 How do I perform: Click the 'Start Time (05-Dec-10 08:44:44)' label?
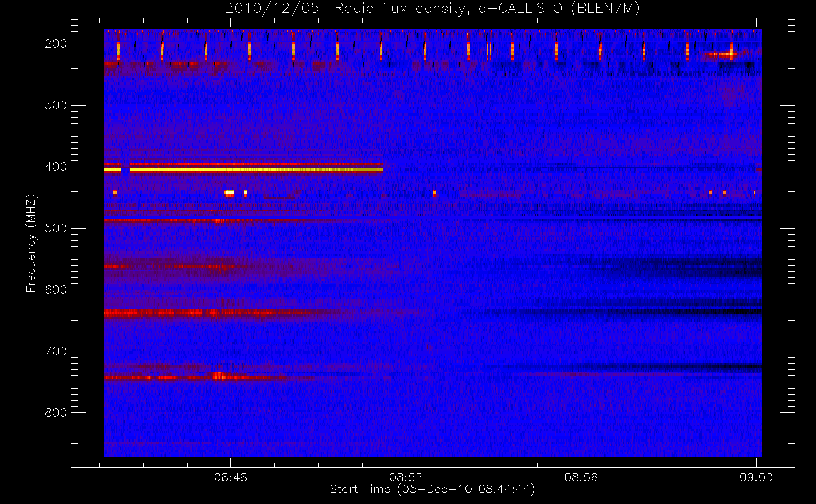tap(432, 489)
